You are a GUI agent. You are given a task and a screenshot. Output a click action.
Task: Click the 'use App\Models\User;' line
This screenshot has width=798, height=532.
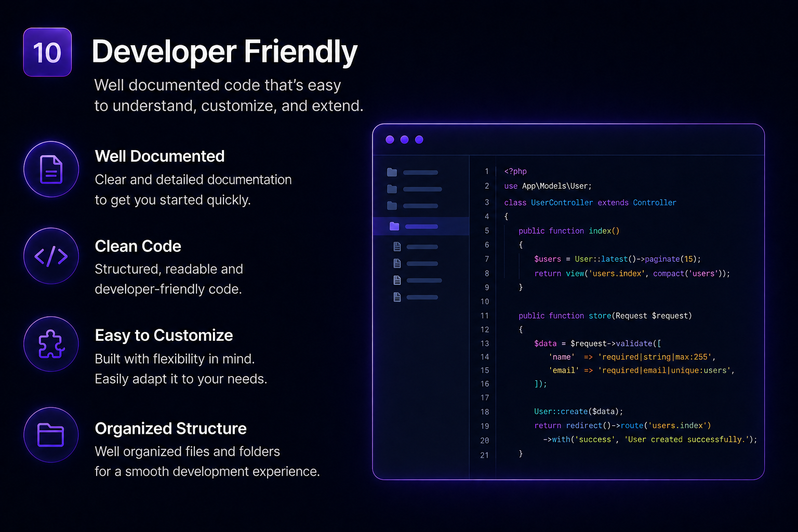pos(548,186)
